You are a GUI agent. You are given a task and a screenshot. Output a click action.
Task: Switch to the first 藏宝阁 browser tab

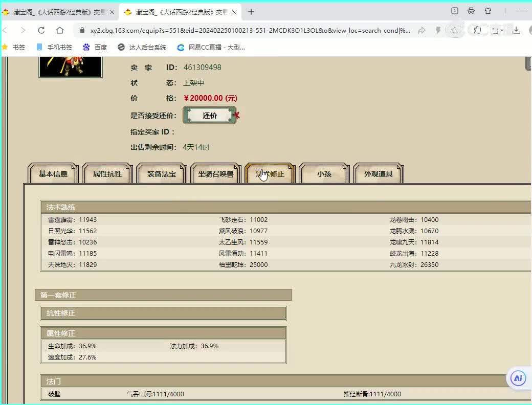coord(59,12)
